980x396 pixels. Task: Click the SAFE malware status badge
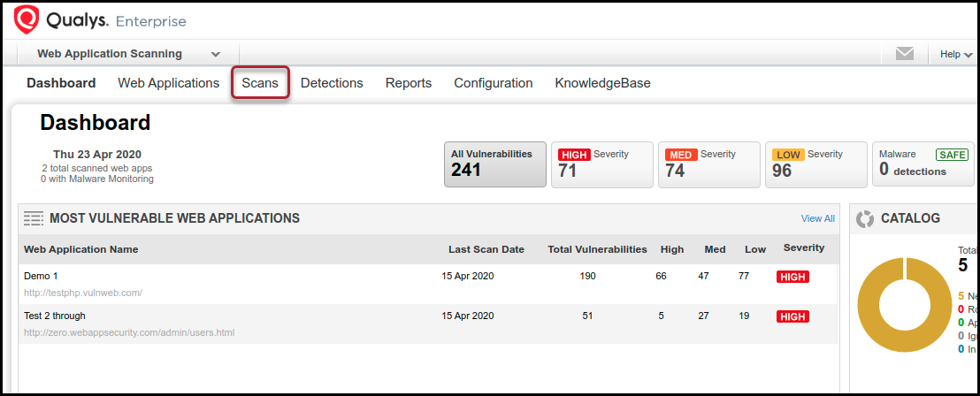click(x=952, y=155)
